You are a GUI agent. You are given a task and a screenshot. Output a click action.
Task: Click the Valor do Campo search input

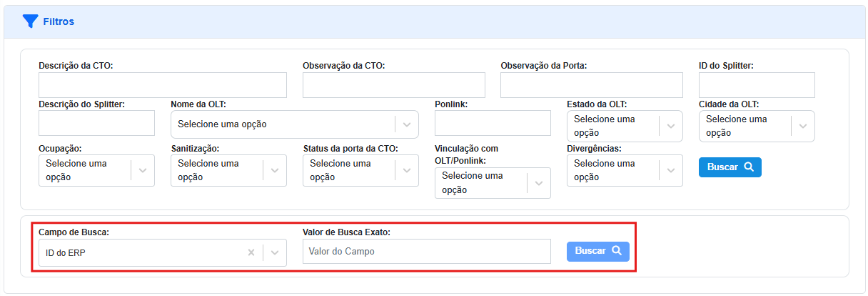[426, 252]
